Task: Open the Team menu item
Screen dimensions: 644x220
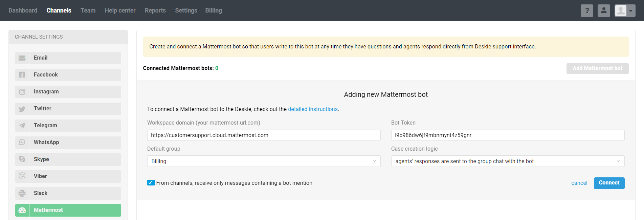Action: coord(88,10)
